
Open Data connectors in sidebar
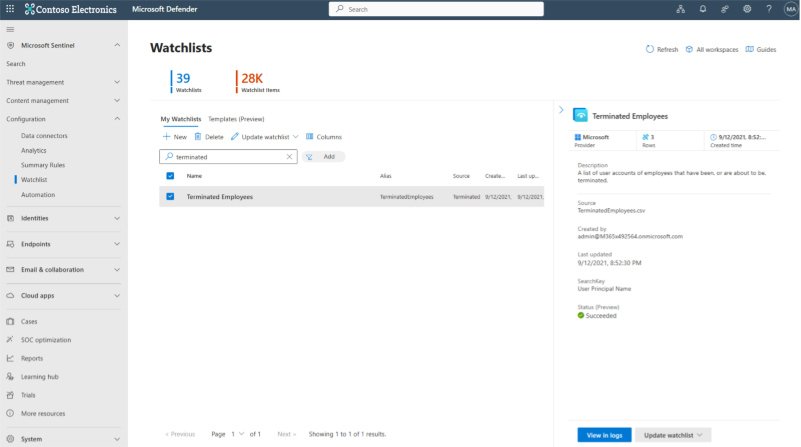click(44, 136)
